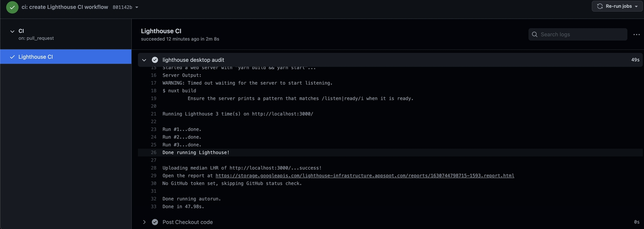The height and width of the screenshot is (229, 644).
Task: Click the Post Checkout code success status icon
Action: (155, 222)
